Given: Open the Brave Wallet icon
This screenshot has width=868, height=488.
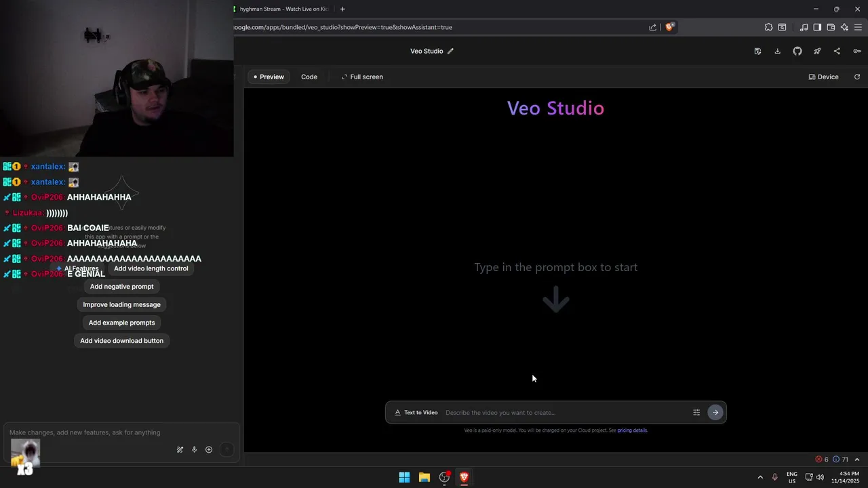Looking at the screenshot, I should [x=831, y=27].
